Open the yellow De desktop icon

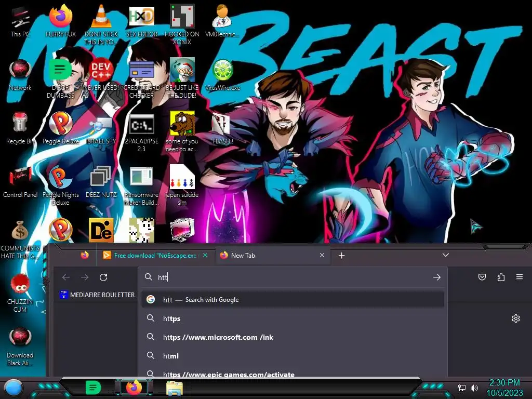click(x=101, y=230)
